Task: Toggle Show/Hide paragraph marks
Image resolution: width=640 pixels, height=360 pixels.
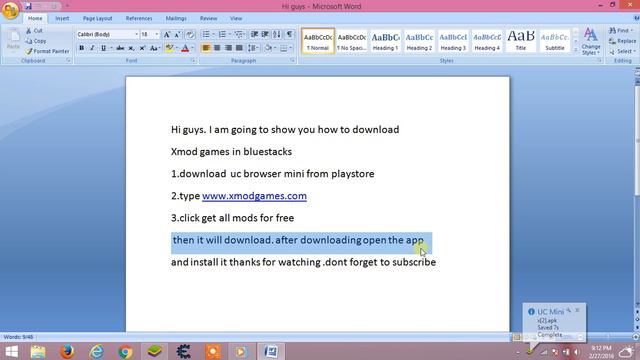Action: (x=289, y=34)
